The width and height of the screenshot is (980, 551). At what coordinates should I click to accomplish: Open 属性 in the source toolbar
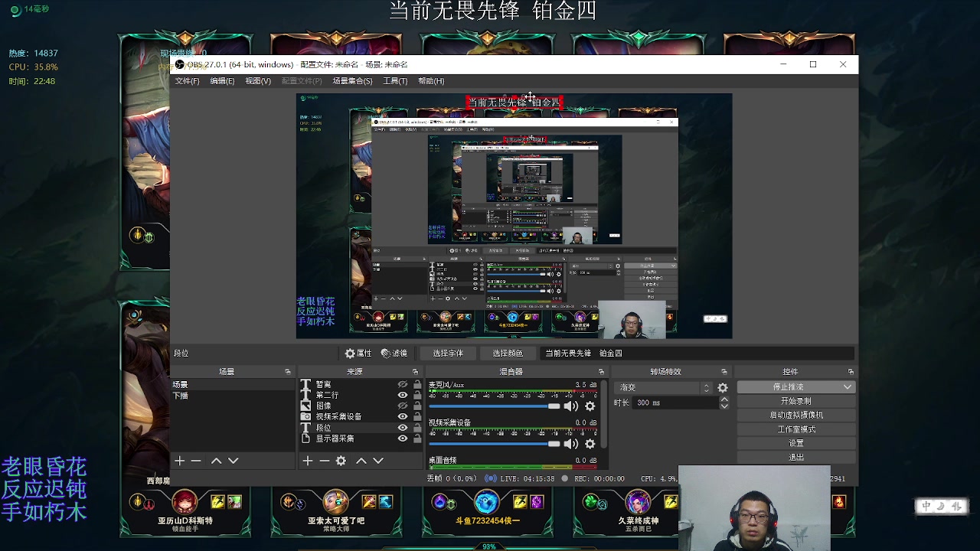coord(358,354)
